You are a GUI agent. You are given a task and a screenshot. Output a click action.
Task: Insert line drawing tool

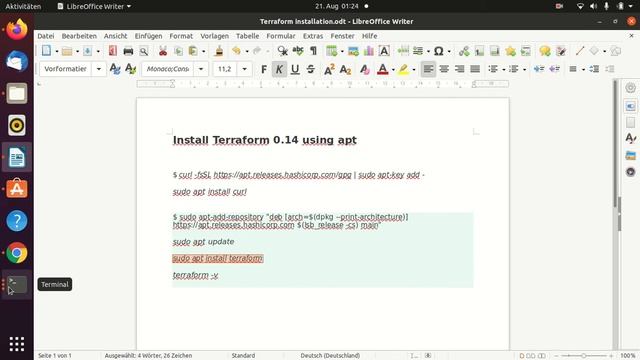coord(580,51)
